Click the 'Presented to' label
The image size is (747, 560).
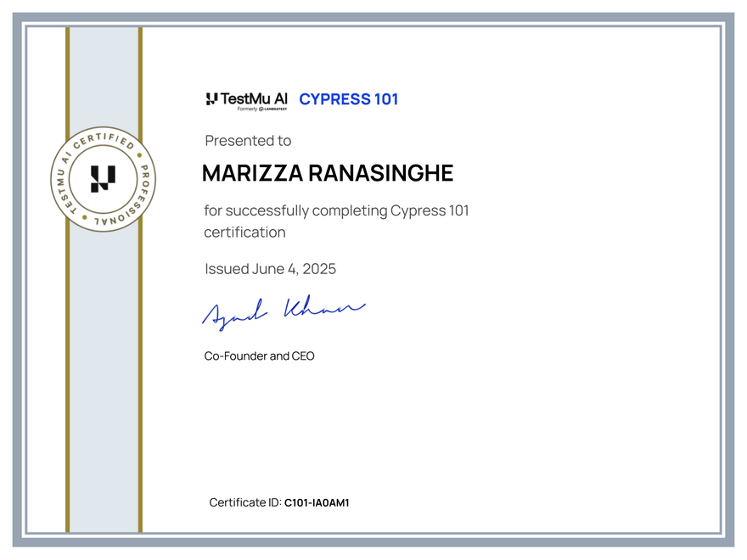(x=248, y=141)
